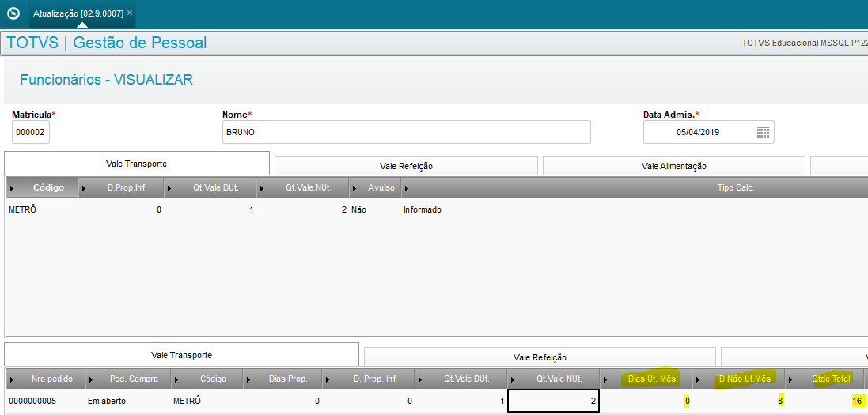Open lower Vale Refeição tab

point(540,357)
